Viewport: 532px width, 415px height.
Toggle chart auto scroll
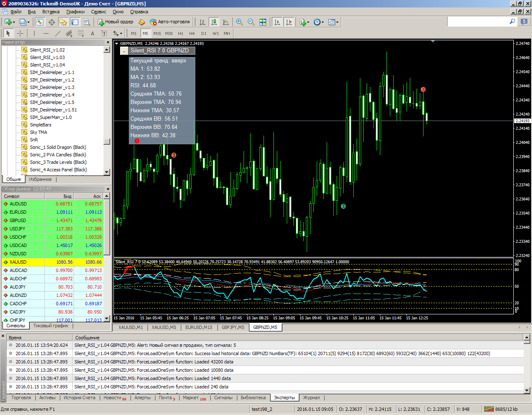click(x=277, y=22)
